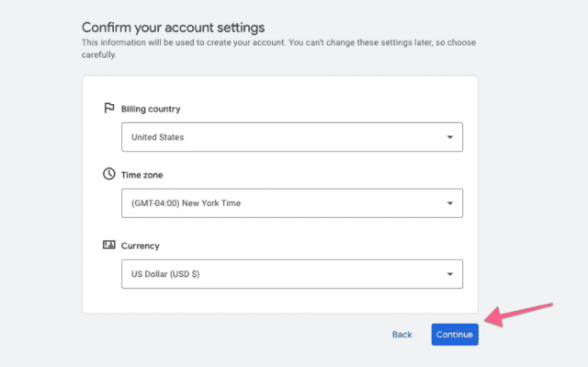This screenshot has width=588, height=367.
Task: Click the clock icon beside Time zone
Action: pyautogui.click(x=108, y=174)
